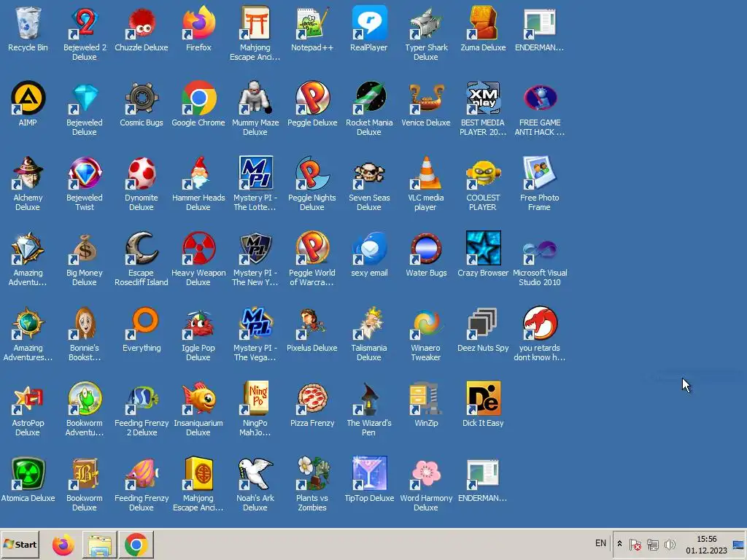Show hidden tray icons arrow

[619, 544]
